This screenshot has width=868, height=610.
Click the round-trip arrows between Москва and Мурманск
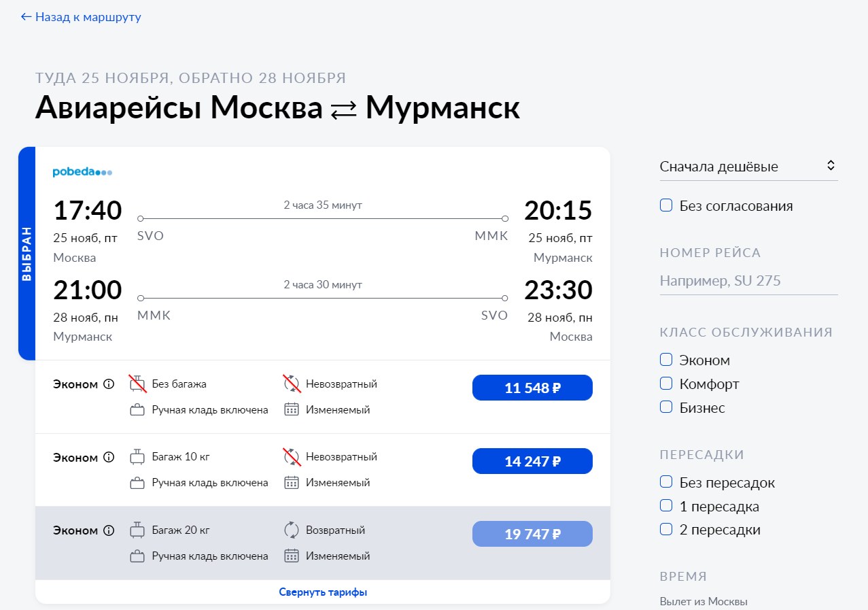[x=344, y=112]
